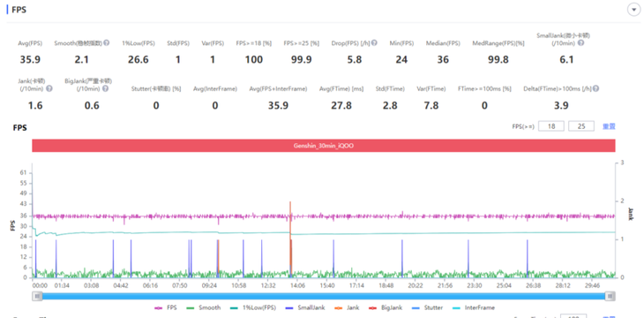This screenshot has height=318, width=644.
Task: Click the Median(FPS) value 36
Action: (443, 60)
